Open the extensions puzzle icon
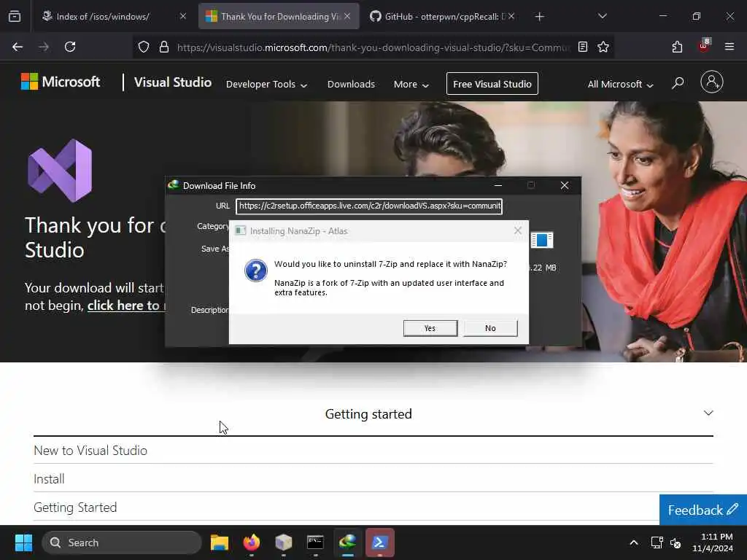Image resolution: width=747 pixels, height=560 pixels. (x=677, y=47)
